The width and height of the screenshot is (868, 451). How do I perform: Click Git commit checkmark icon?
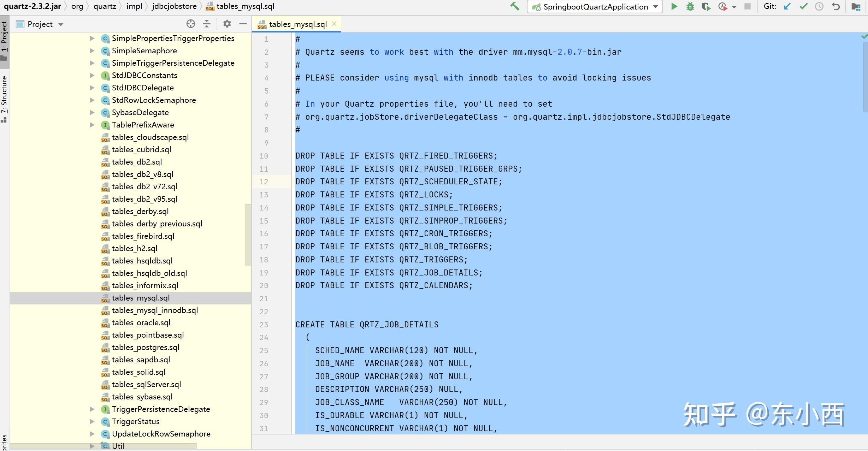[x=804, y=6]
